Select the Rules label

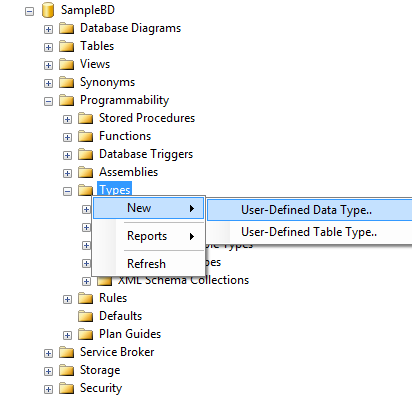coord(113,298)
